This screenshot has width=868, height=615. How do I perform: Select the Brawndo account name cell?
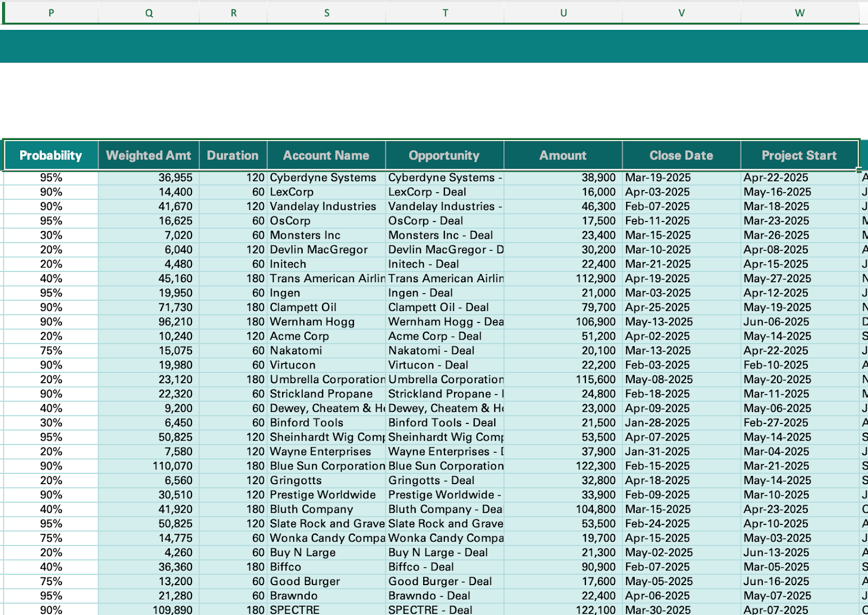327,596
